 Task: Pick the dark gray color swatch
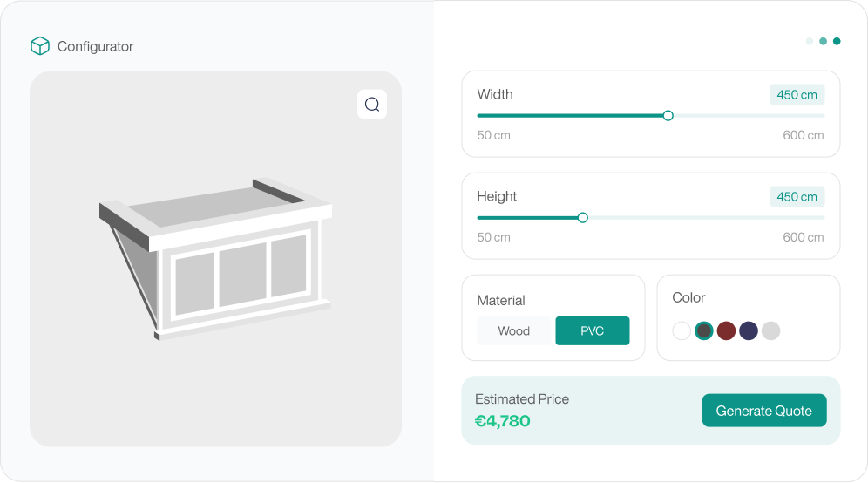coord(704,330)
